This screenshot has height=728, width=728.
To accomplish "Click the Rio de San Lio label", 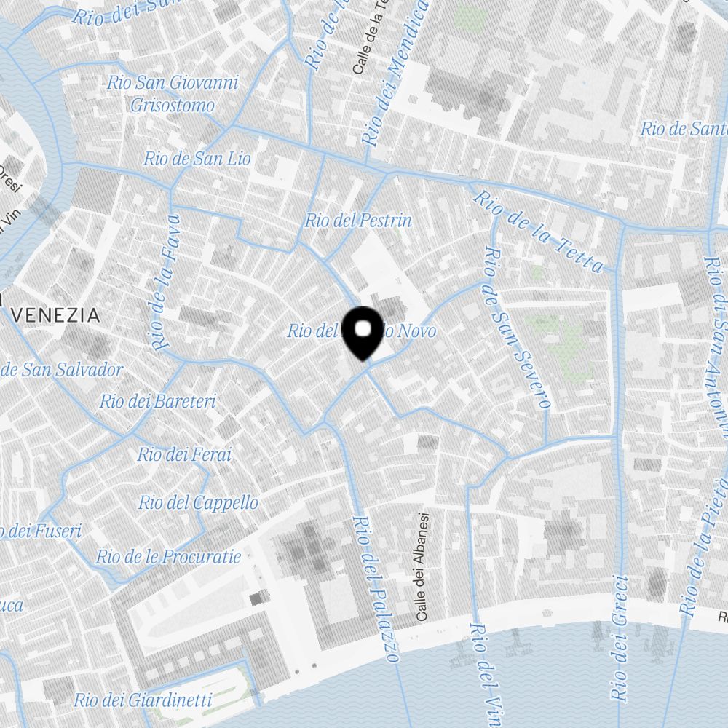I will coord(197,159).
